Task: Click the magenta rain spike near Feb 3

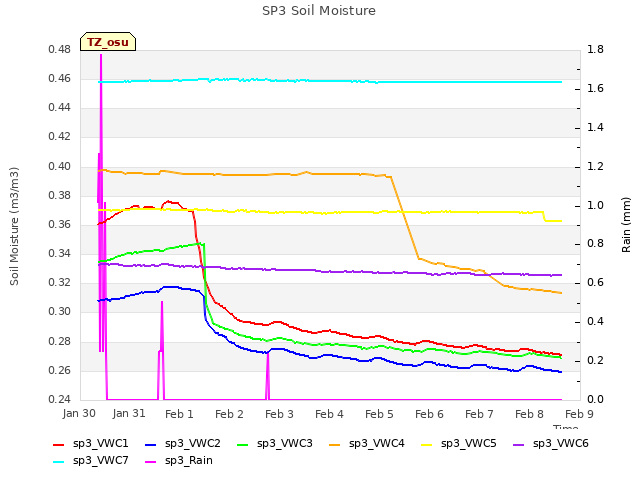Action: pos(268,376)
